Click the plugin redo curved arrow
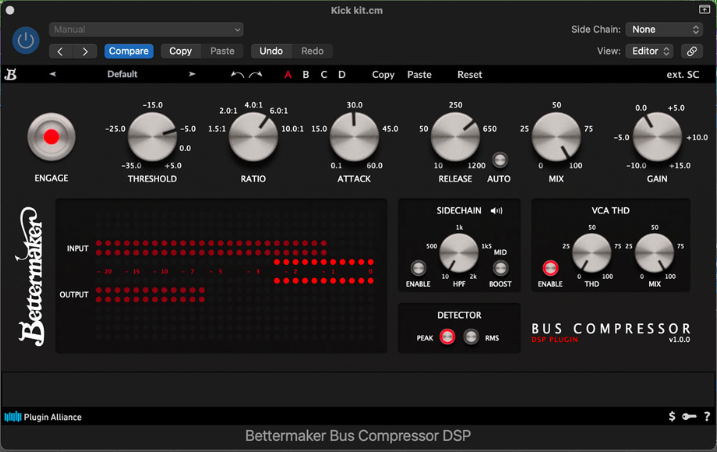 click(x=256, y=75)
